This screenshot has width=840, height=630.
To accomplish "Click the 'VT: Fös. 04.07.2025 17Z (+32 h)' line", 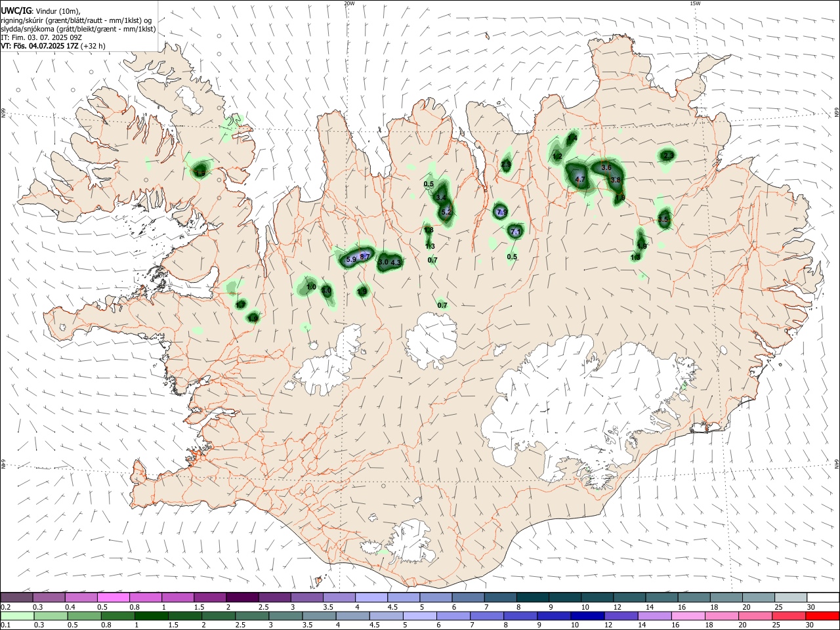I will click(x=53, y=46).
